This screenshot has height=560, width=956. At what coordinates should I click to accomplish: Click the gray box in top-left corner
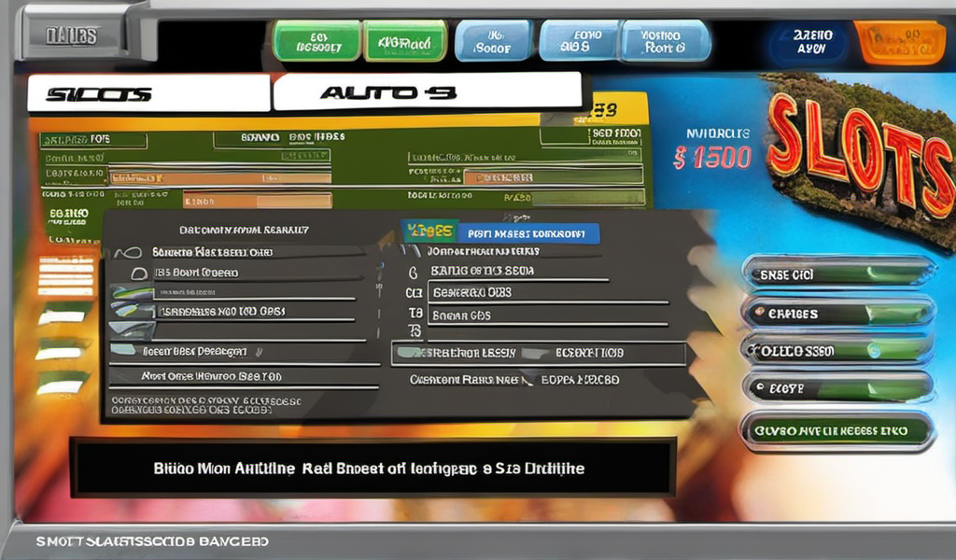coord(72,36)
